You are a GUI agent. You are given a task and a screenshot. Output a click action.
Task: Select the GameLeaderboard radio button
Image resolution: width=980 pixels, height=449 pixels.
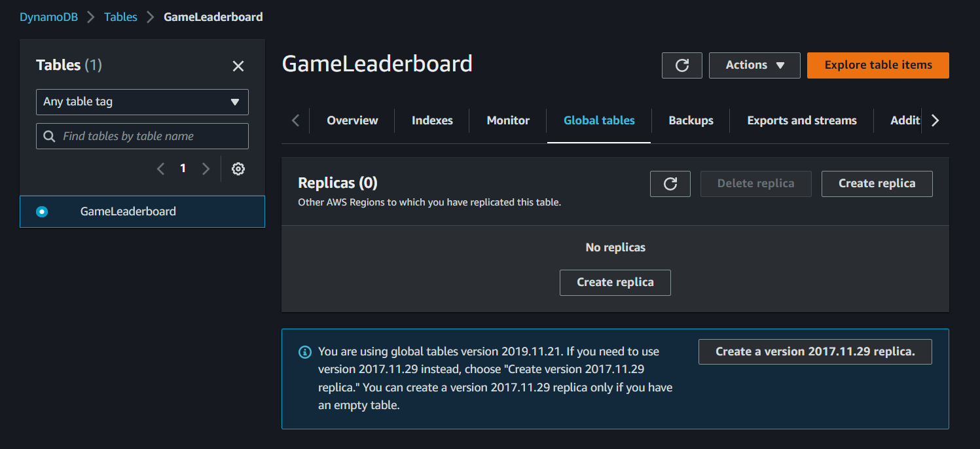click(42, 211)
